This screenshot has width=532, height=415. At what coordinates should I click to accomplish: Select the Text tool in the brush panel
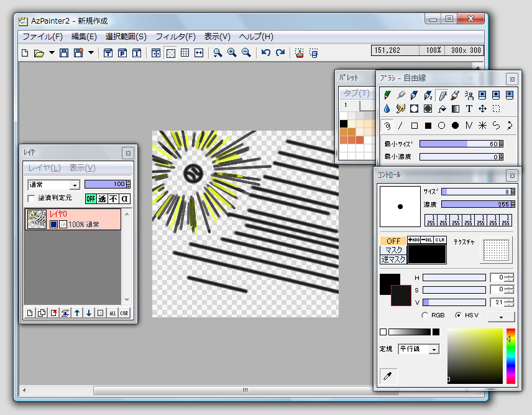tap(469, 109)
